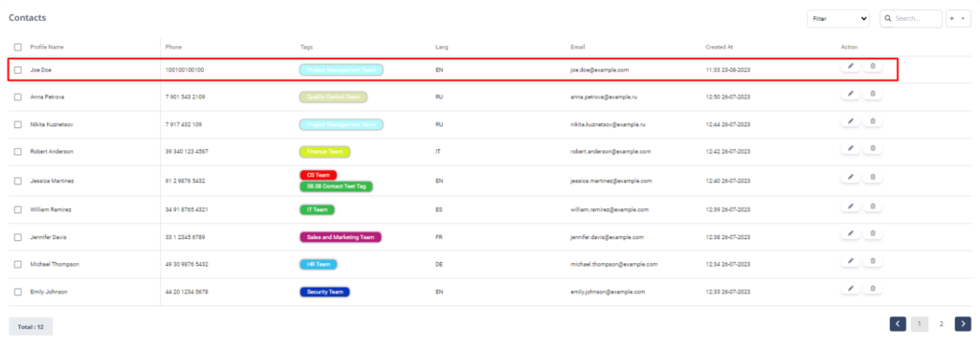Select William Ramirez's checkbox
Image resolution: width=980 pixels, height=349 pixels.
tap(17, 209)
